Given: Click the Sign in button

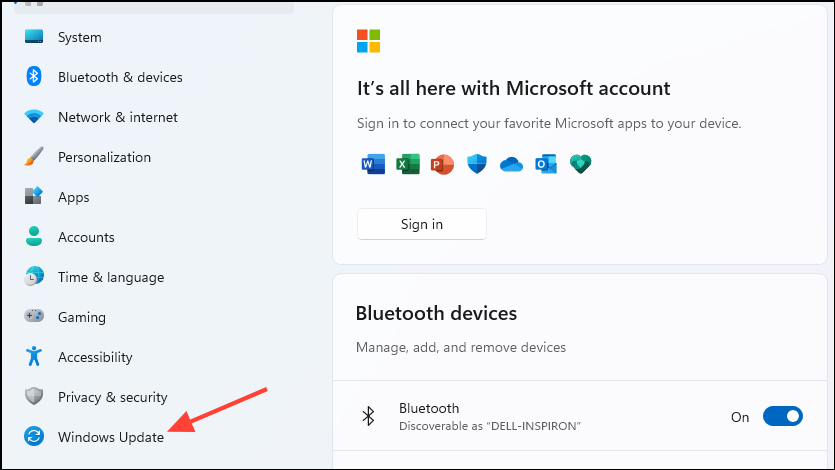Looking at the screenshot, I should pyautogui.click(x=422, y=224).
